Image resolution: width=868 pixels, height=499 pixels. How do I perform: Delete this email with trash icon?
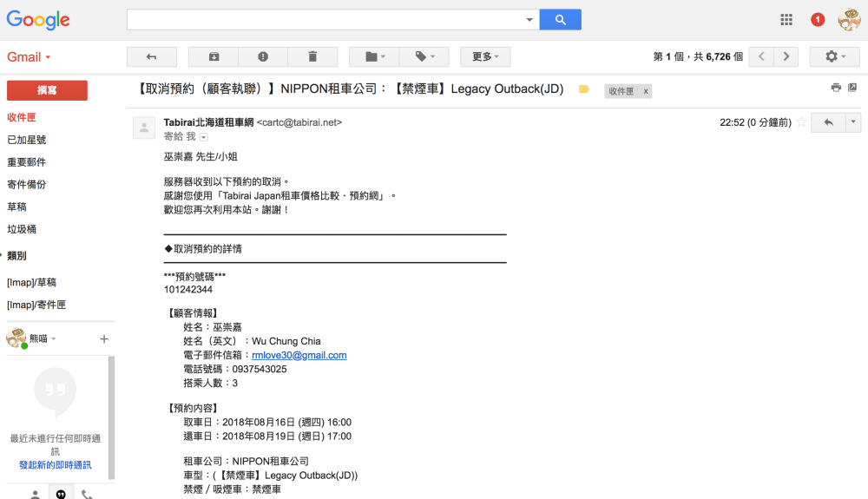(x=312, y=56)
